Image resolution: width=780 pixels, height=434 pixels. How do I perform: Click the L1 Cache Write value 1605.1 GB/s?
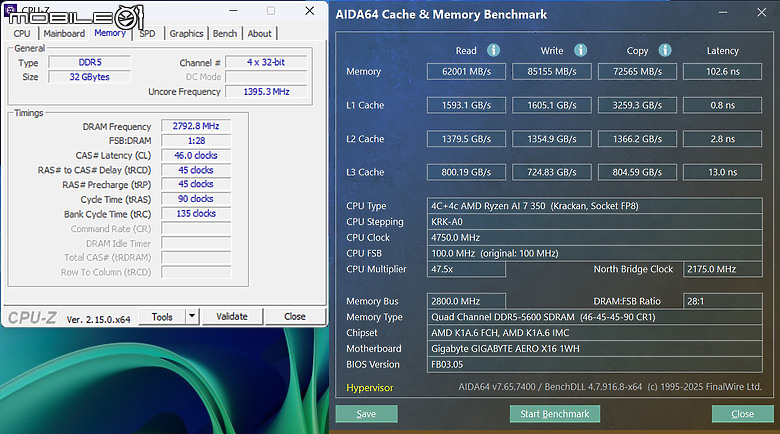(552, 105)
